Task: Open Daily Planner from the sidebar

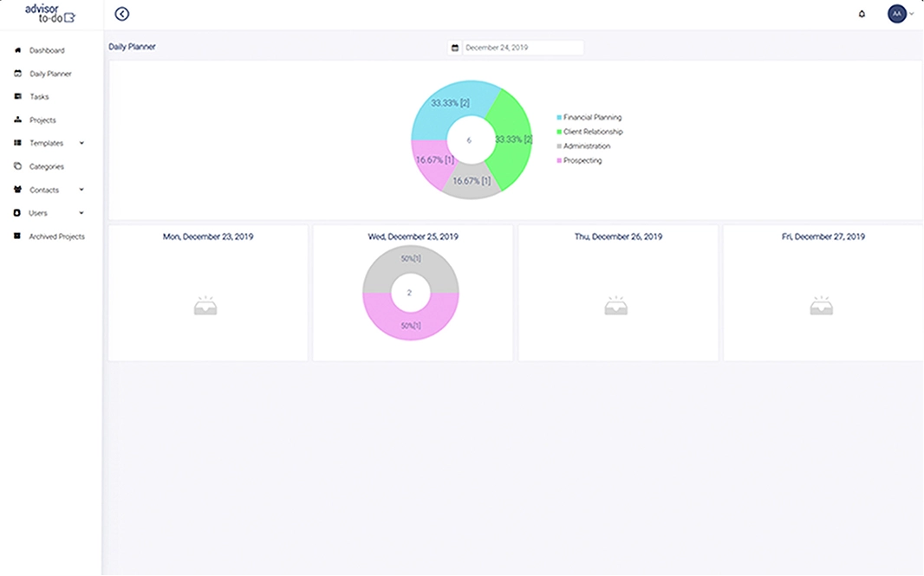Action: coord(50,74)
